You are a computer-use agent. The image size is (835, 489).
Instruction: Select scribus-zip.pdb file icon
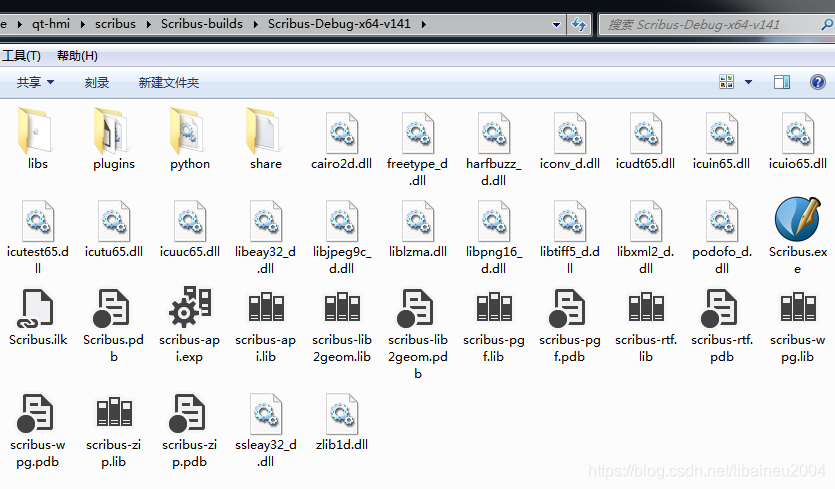tap(187, 413)
